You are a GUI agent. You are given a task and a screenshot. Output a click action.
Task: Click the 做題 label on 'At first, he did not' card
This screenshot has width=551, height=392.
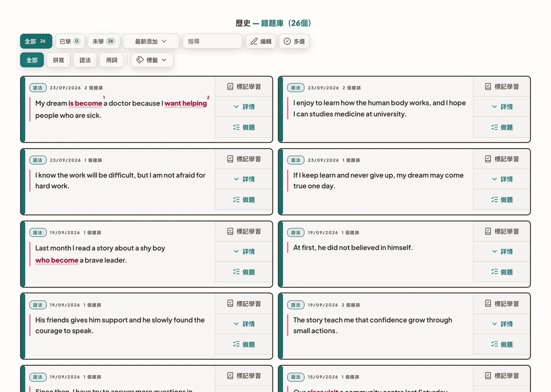point(507,272)
